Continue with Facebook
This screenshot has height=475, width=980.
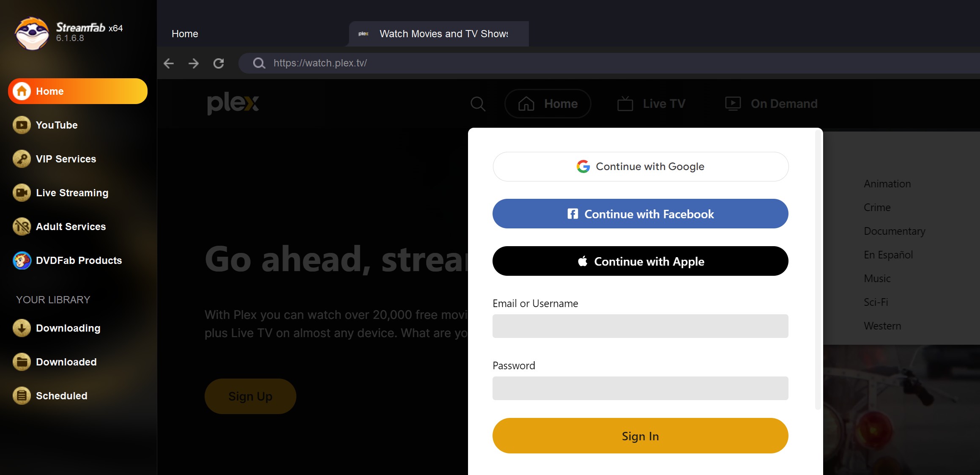pyautogui.click(x=640, y=214)
